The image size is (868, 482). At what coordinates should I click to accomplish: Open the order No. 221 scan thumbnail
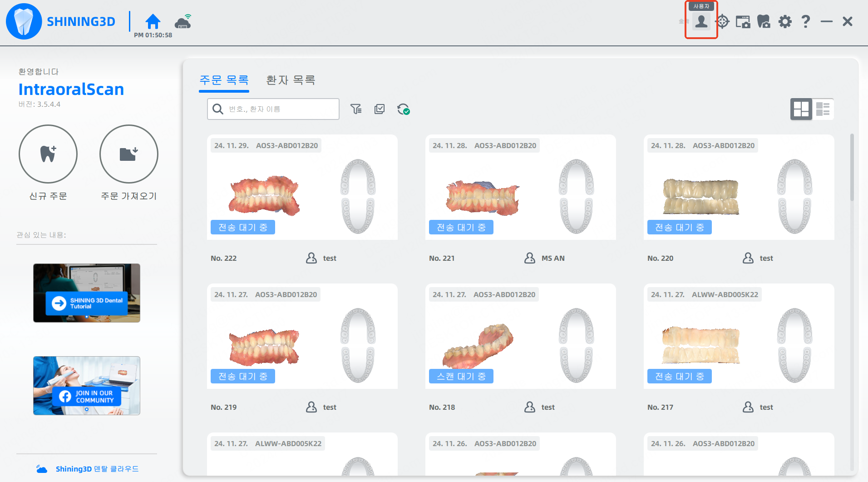click(483, 198)
